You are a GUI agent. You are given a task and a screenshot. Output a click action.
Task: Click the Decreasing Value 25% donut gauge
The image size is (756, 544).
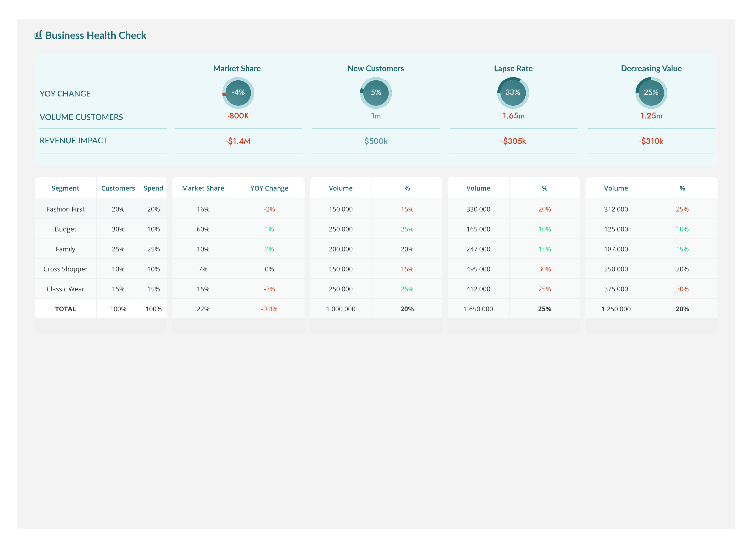coord(651,93)
